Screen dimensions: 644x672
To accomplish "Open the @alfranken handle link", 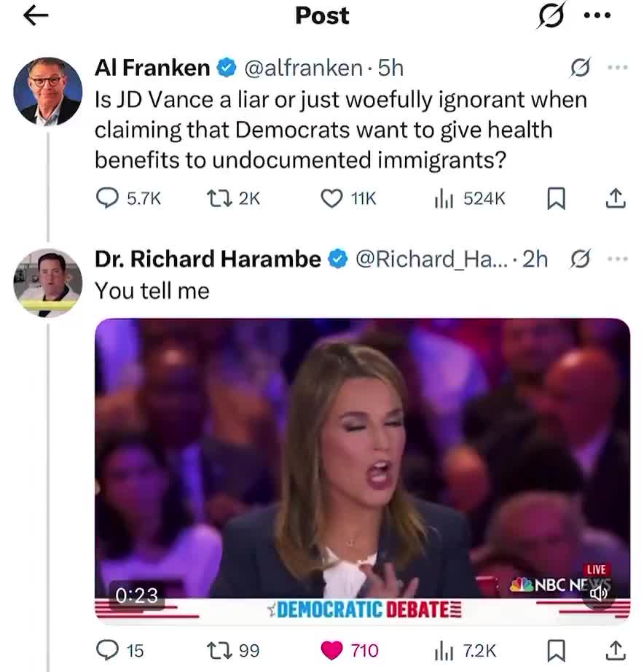I will [x=303, y=68].
